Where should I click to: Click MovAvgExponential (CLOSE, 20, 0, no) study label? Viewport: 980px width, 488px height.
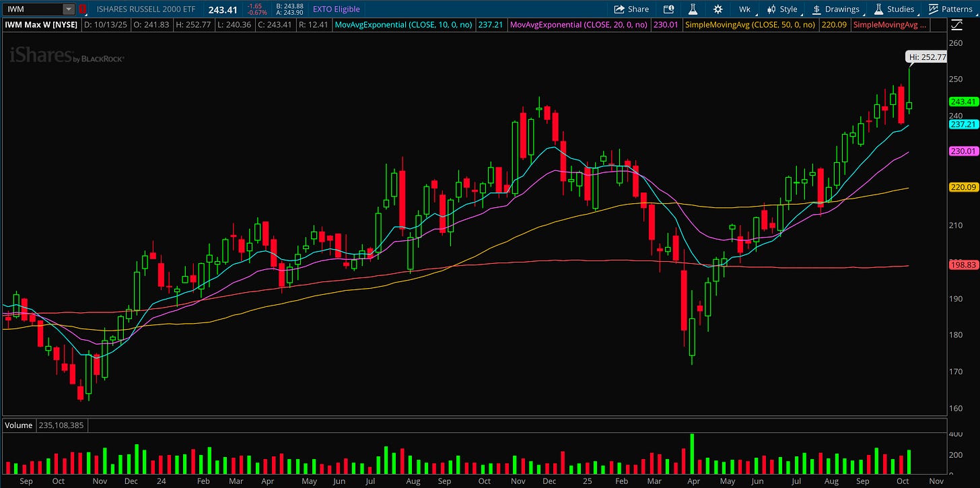(x=579, y=25)
